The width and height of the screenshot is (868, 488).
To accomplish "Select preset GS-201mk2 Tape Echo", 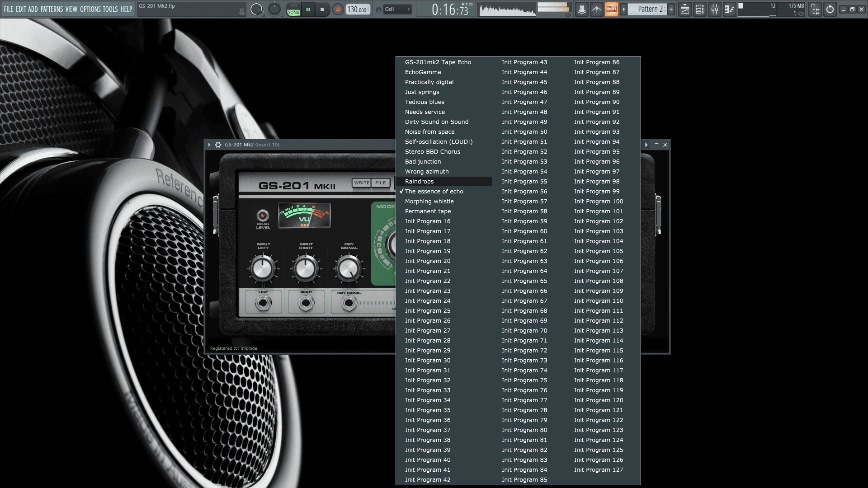I will tap(444, 62).
